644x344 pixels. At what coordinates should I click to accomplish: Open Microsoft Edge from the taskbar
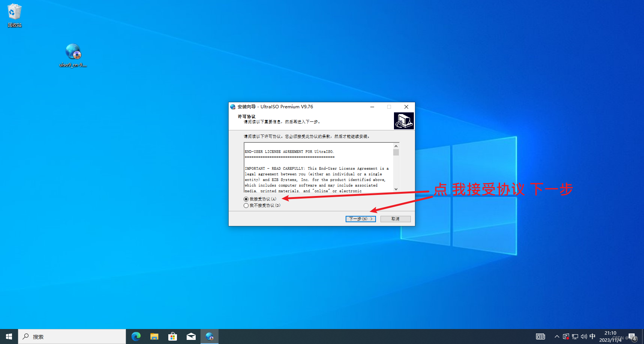[136, 336]
